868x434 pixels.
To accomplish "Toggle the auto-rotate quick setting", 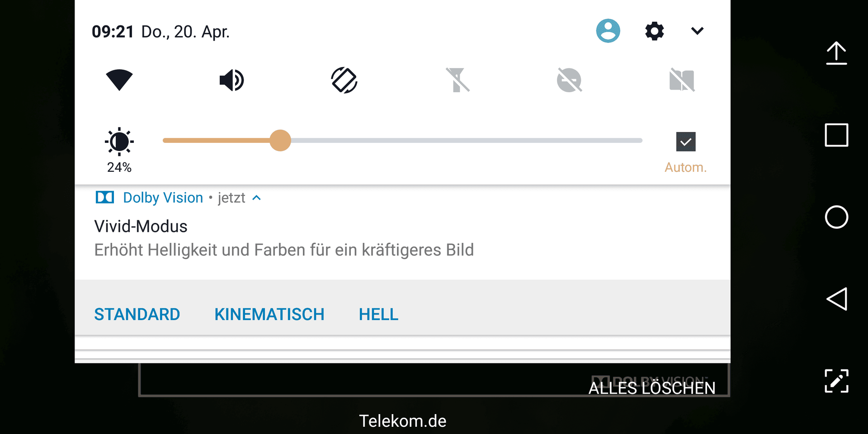I will coord(344,80).
